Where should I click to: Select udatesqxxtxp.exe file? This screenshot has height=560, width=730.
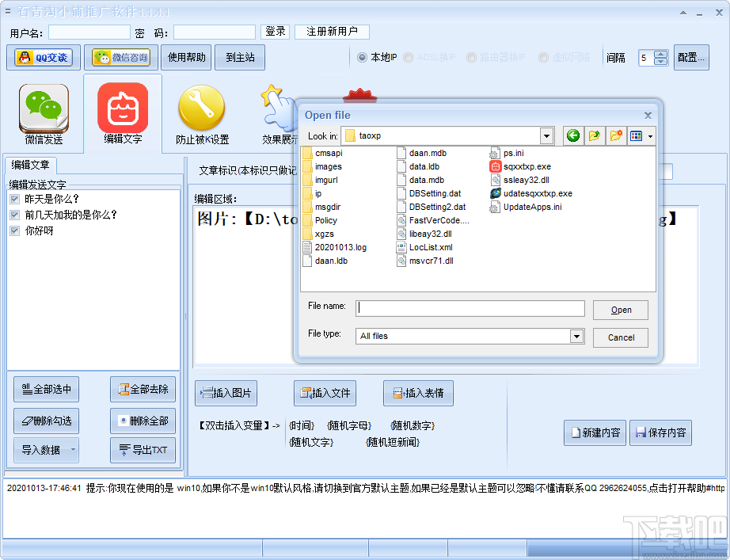click(531, 194)
